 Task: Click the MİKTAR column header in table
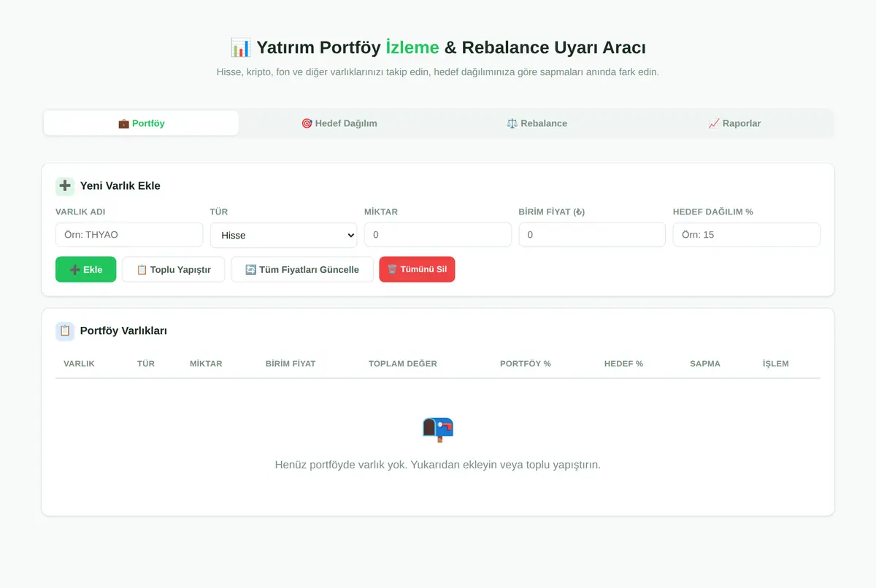coord(206,363)
